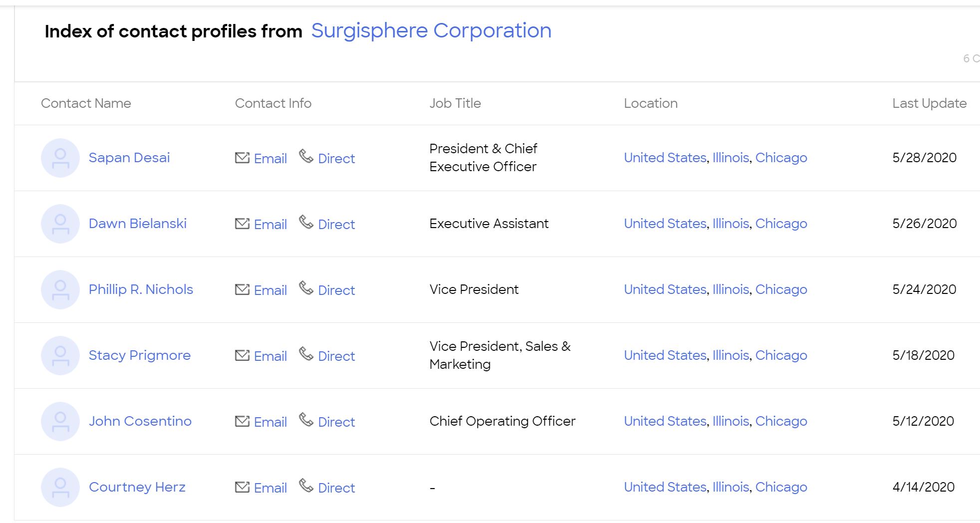Click the envelope icon in Sapan Desai's row
Screen dimensions: 980x523
coord(242,158)
